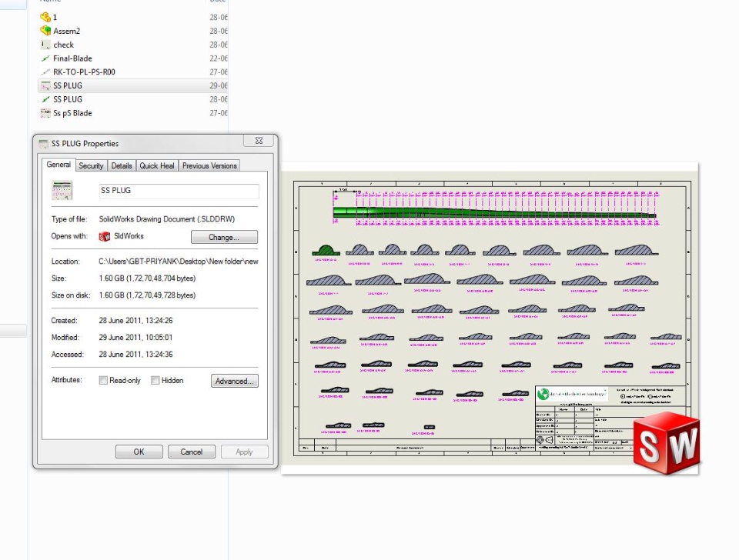Open the Quick Heal tab
This screenshot has height=560, width=739.
tap(157, 166)
